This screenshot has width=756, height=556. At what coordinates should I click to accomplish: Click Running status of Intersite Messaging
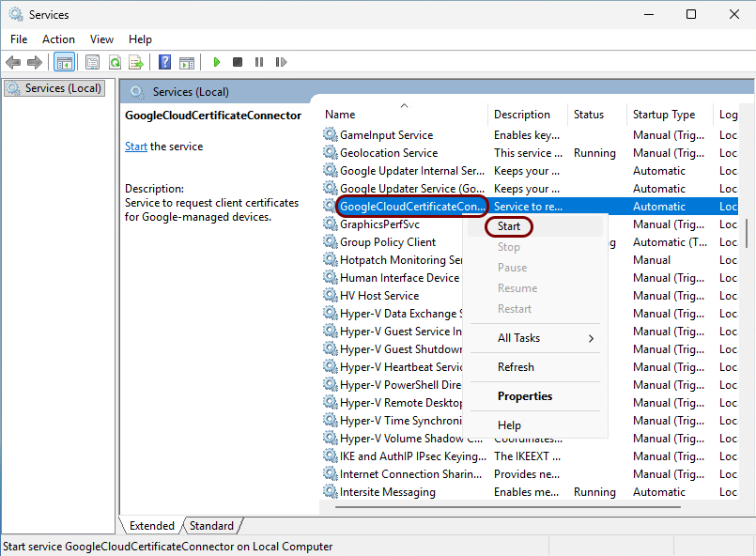point(594,491)
